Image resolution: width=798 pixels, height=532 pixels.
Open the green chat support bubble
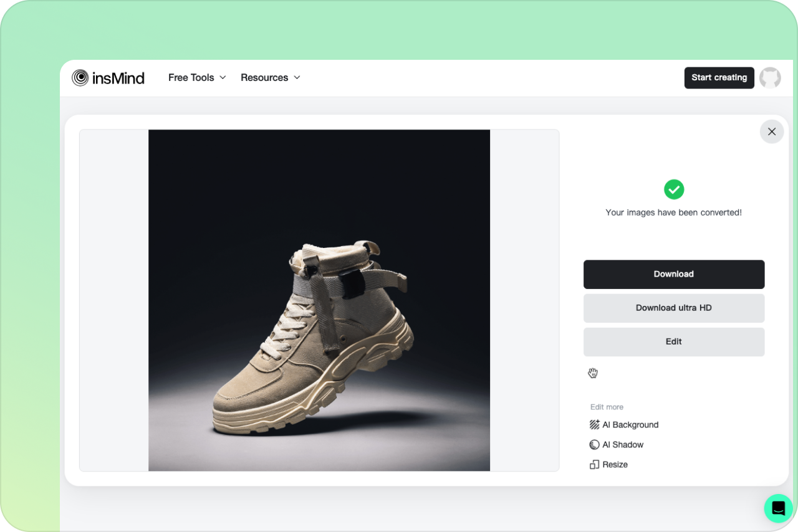click(778, 508)
